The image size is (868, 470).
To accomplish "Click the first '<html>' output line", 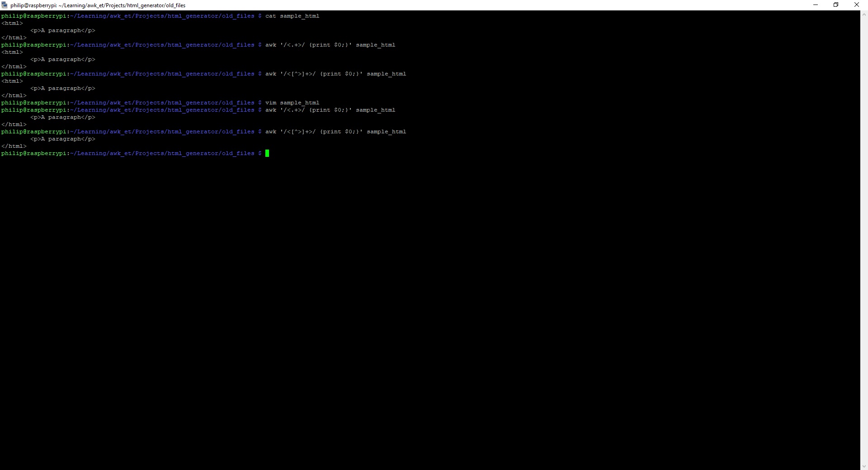I will pyautogui.click(x=12, y=23).
